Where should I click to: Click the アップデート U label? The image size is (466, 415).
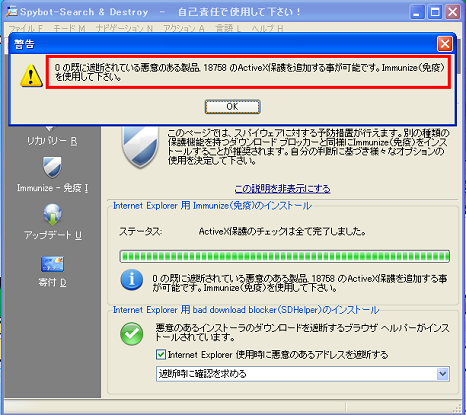click(52, 235)
